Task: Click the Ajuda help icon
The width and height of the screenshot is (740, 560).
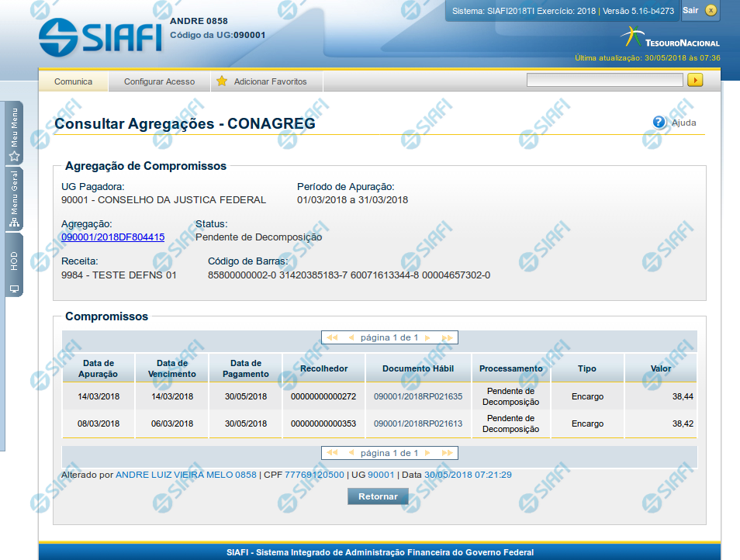Action: point(659,122)
